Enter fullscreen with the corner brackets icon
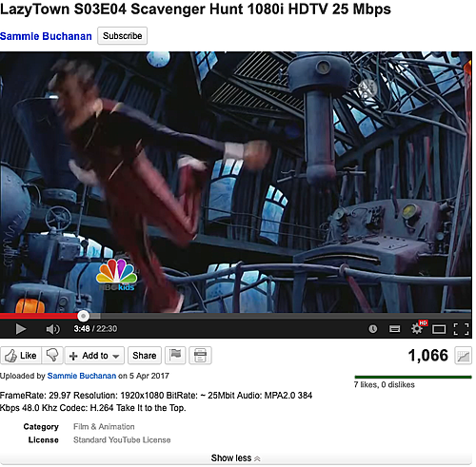476x467 pixels. [461, 329]
